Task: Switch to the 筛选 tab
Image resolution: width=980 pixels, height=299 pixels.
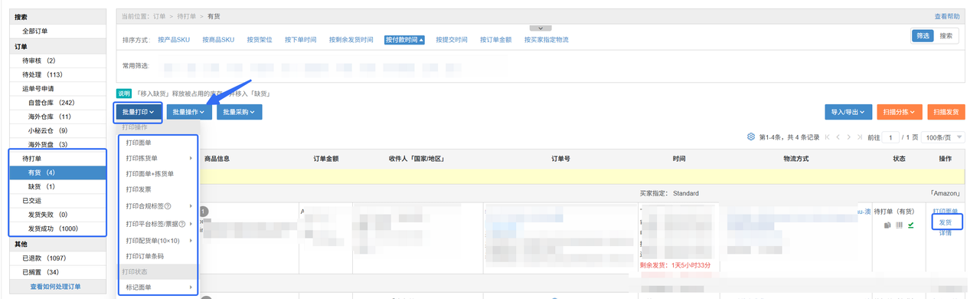Action: point(922,36)
